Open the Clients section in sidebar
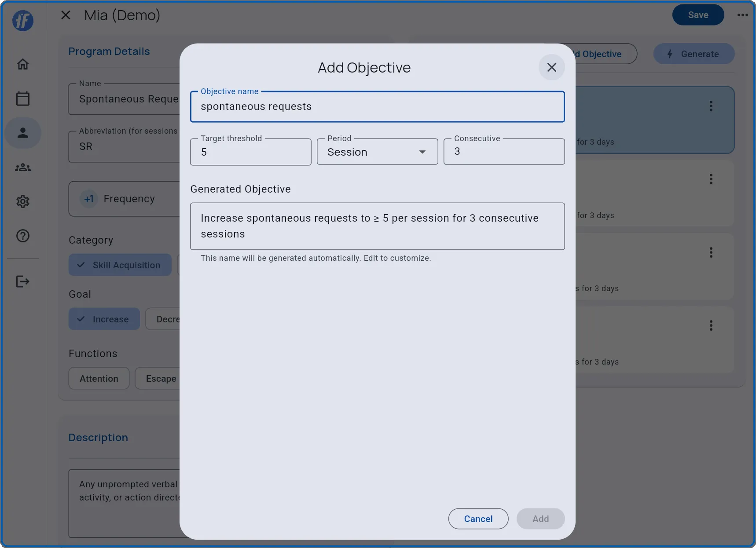The width and height of the screenshot is (756, 548). [22, 132]
